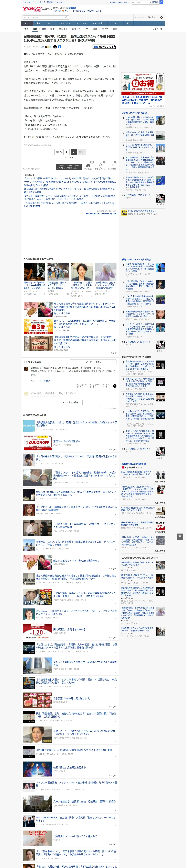Share article on X icon
This screenshot has height=868, width=186.
(x=55, y=47)
